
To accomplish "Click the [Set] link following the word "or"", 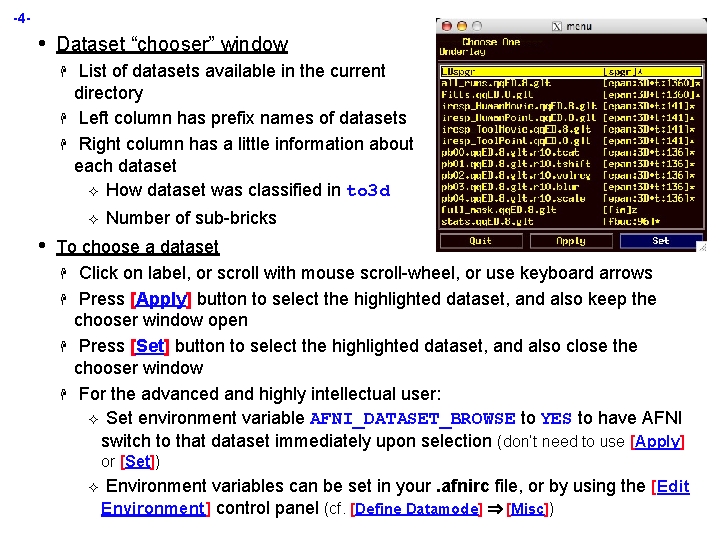I will [x=138, y=461].
